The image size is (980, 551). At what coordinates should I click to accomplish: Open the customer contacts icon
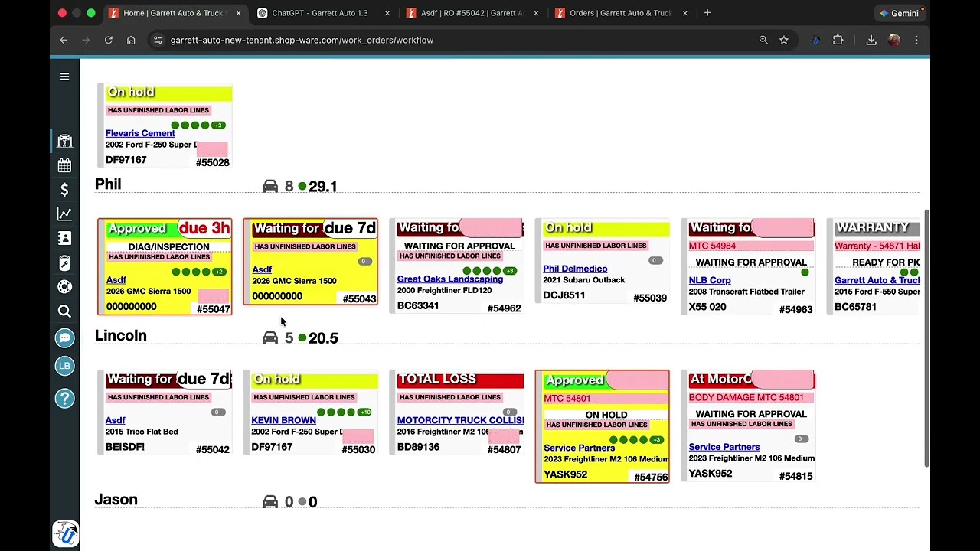click(x=64, y=238)
